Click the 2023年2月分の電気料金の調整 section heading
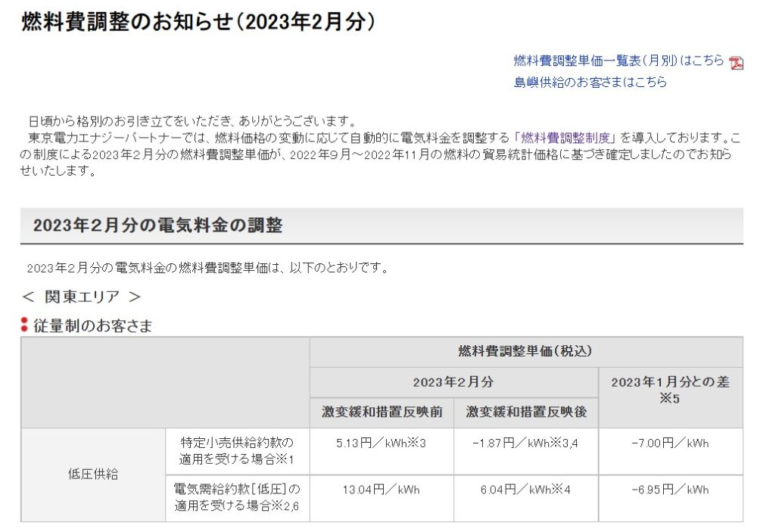 (x=157, y=226)
